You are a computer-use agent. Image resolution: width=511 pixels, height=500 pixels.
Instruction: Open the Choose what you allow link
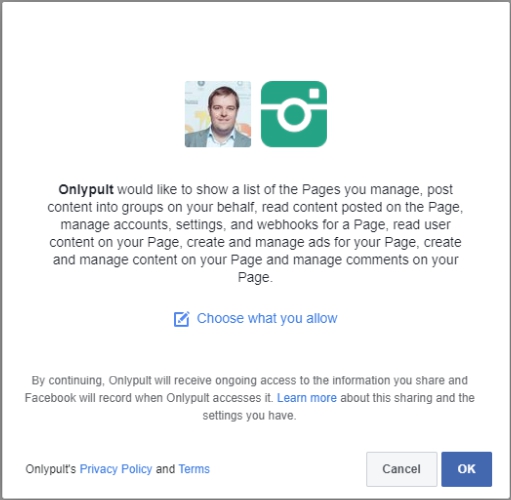[x=267, y=319]
